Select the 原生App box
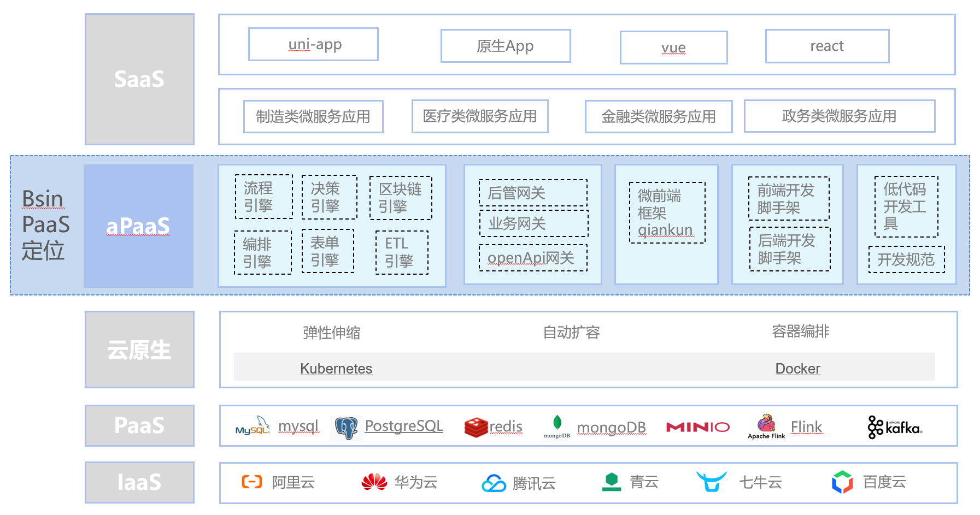Image resolution: width=980 pixels, height=515 pixels. tap(506, 46)
